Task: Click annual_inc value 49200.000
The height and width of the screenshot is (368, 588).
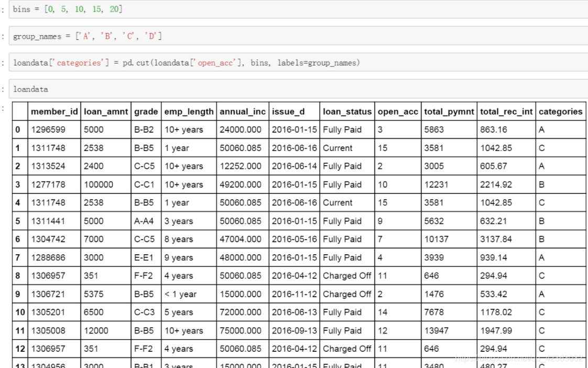Action: tap(241, 185)
